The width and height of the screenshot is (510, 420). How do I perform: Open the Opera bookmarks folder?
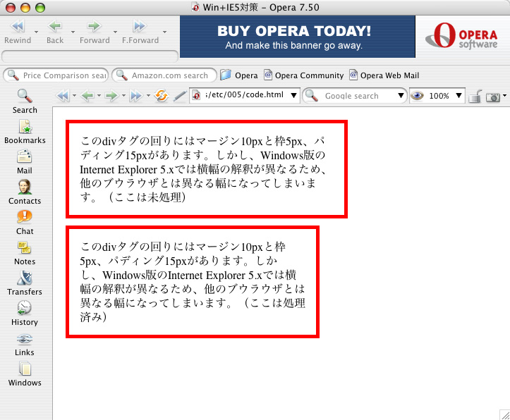tap(238, 75)
